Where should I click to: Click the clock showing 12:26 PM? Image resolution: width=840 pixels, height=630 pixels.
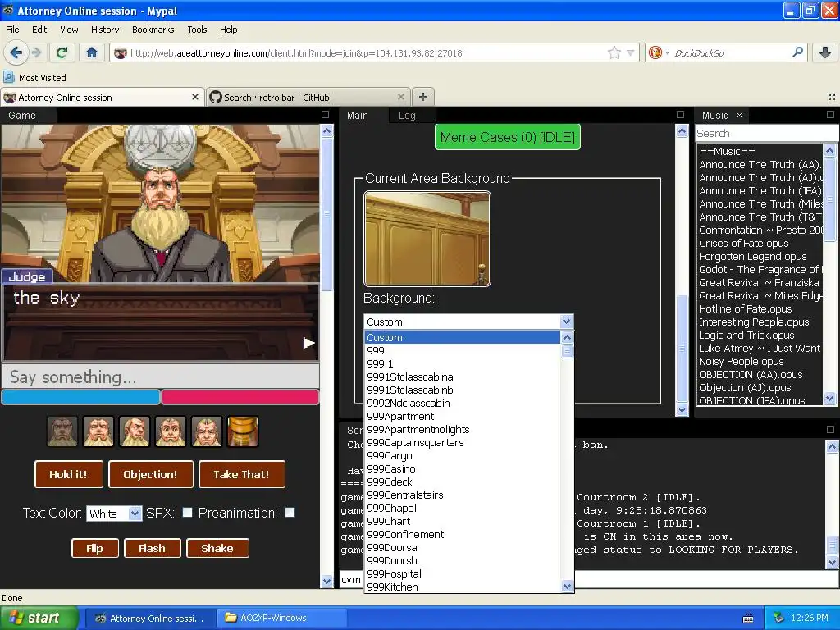click(810, 619)
